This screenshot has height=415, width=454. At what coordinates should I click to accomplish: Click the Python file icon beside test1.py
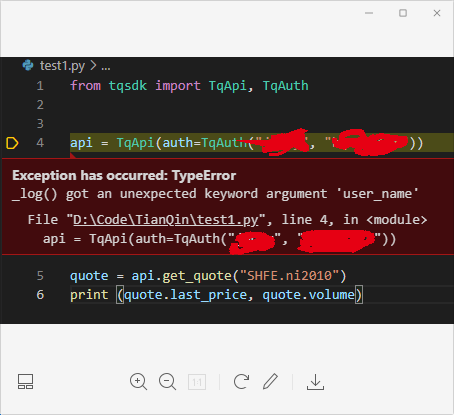click(28, 65)
